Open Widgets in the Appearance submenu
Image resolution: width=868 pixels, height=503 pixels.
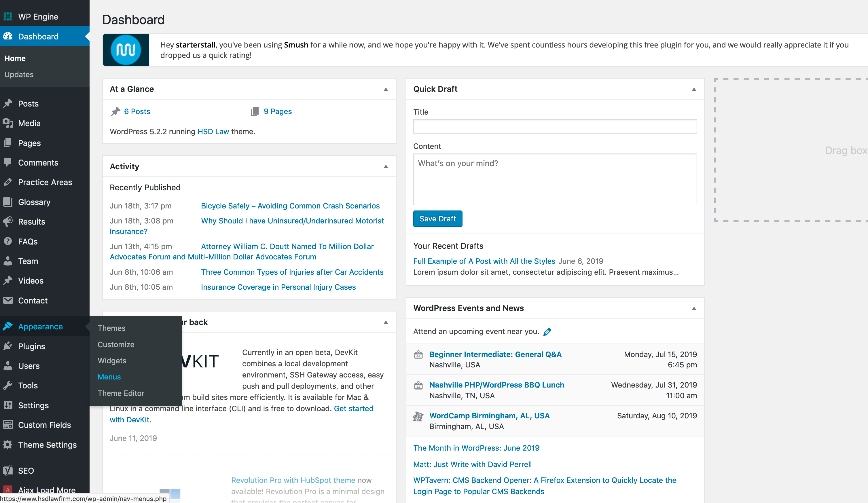coord(112,360)
